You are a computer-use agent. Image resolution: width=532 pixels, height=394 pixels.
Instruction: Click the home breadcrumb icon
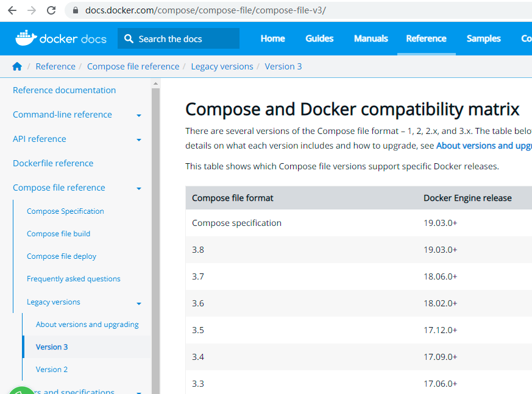pos(17,66)
